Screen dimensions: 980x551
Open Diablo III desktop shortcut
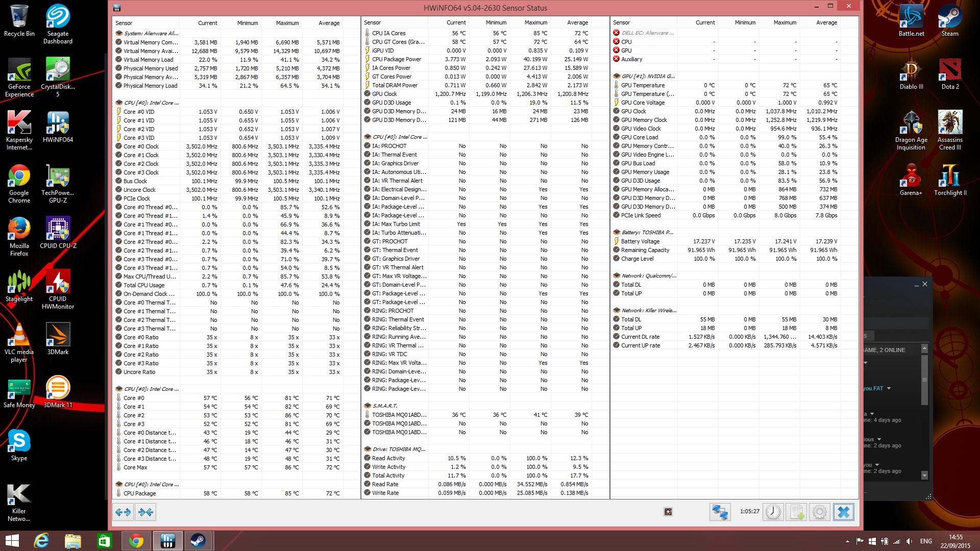click(x=911, y=74)
